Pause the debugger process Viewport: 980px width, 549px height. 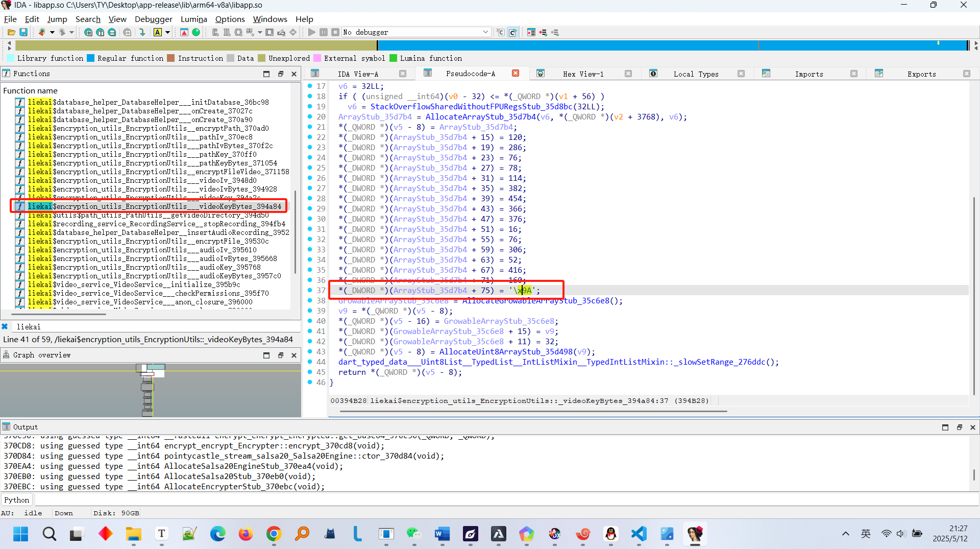[x=324, y=32]
